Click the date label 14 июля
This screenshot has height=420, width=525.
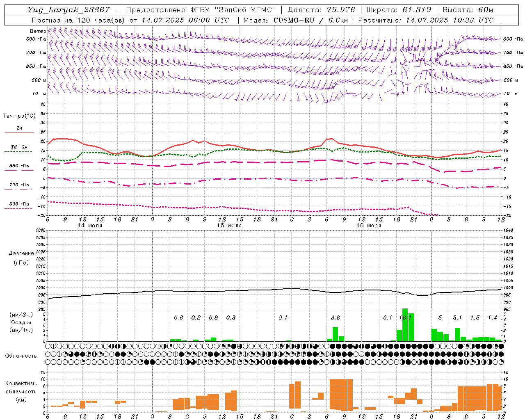pos(90,226)
